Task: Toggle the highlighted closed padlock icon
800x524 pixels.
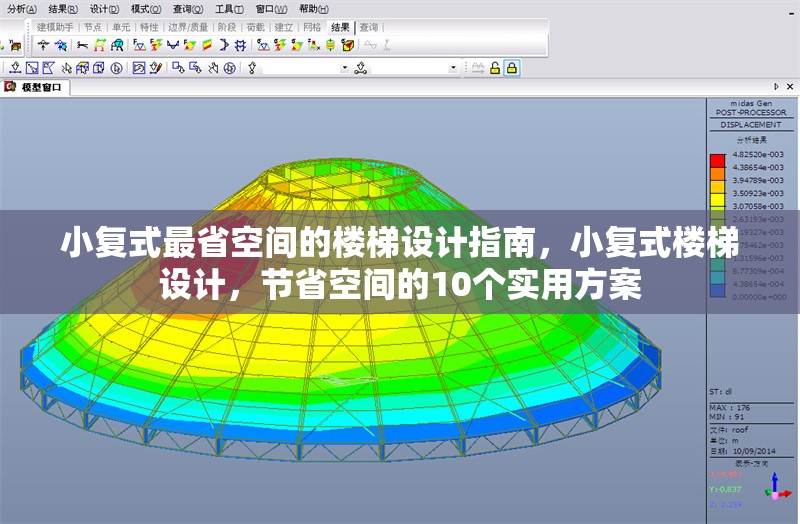Action: tap(512, 68)
